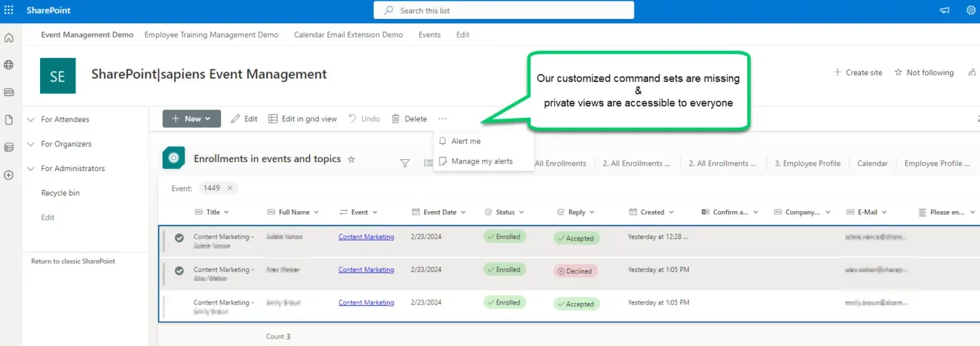Click the SE site logo
The width and height of the screenshot is (980, 346).
pos(58,76)
